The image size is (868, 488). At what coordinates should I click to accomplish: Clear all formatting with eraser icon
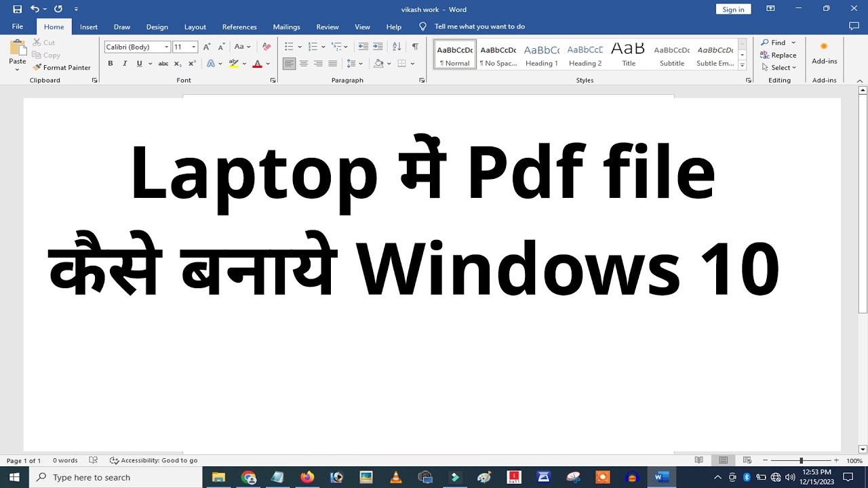tap(267, 47)
